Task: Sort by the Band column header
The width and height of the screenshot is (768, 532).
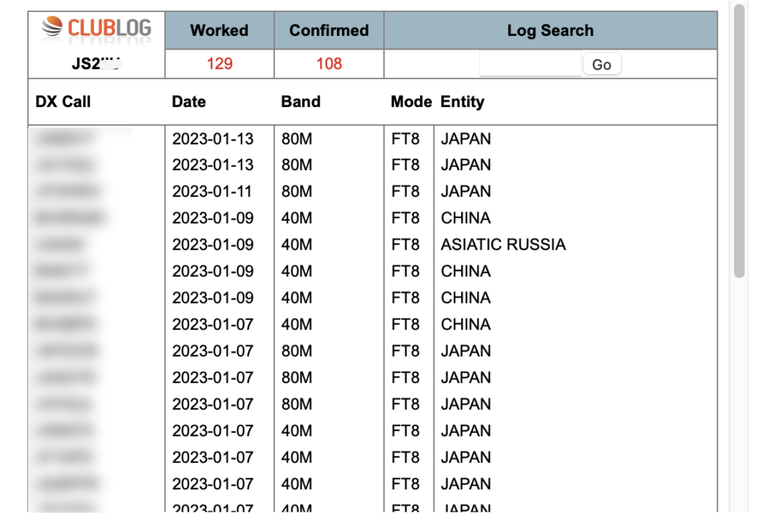Action: tap(301, 101)
